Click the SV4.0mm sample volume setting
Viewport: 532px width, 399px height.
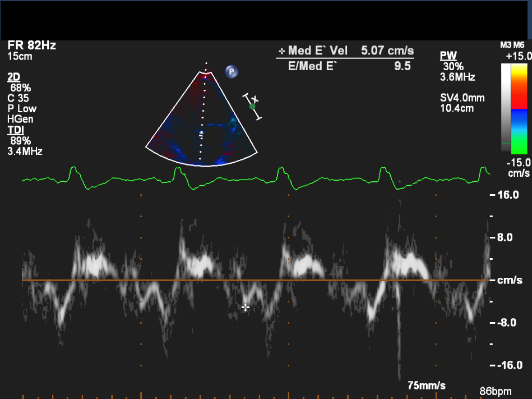tap(462, 98)
